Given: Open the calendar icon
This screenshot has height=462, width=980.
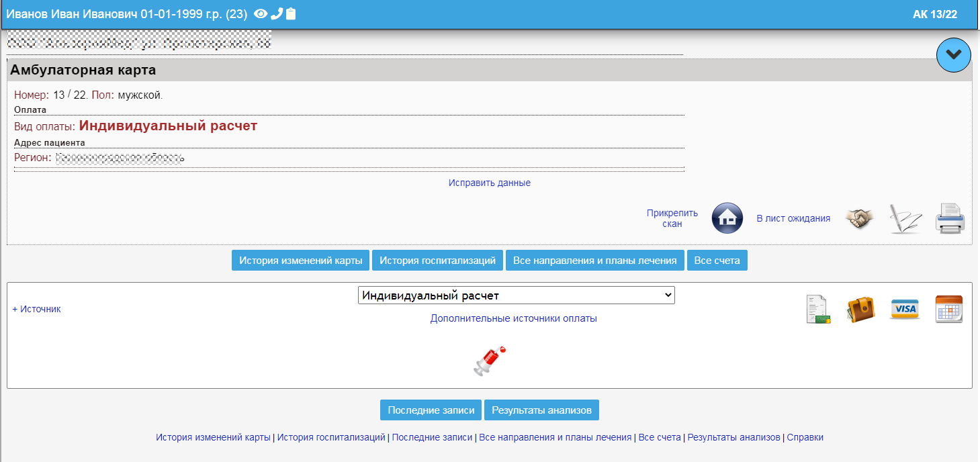Looking at the screenshot, I should pyautogui.click(x=948, y=310).
